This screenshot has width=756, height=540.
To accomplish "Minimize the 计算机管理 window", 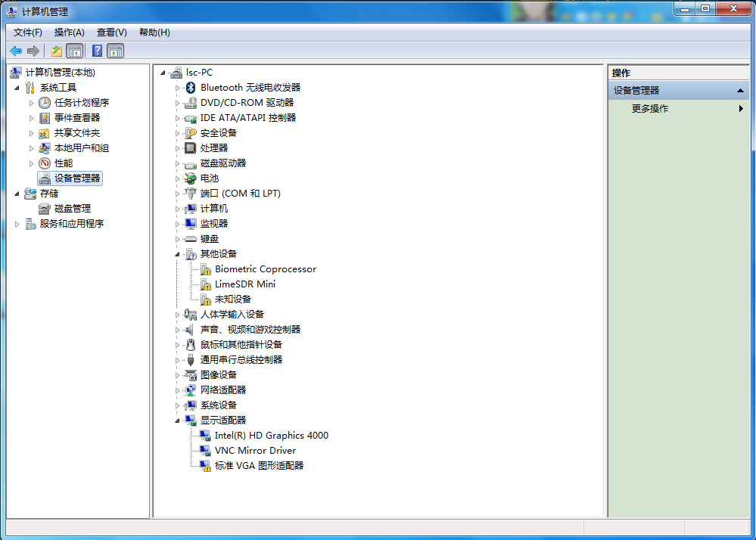I will pyautogui.click(x=685, y=8).
